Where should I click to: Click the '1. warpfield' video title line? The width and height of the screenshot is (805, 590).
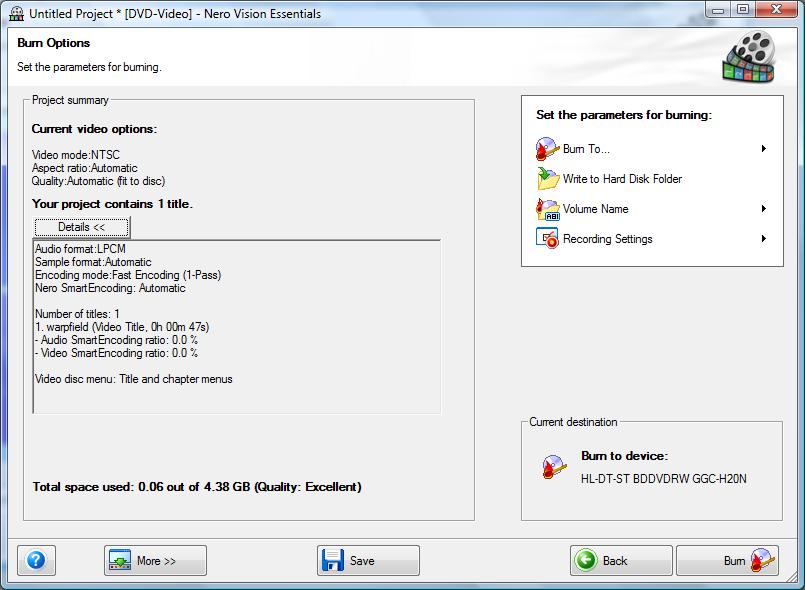(122, 327)
